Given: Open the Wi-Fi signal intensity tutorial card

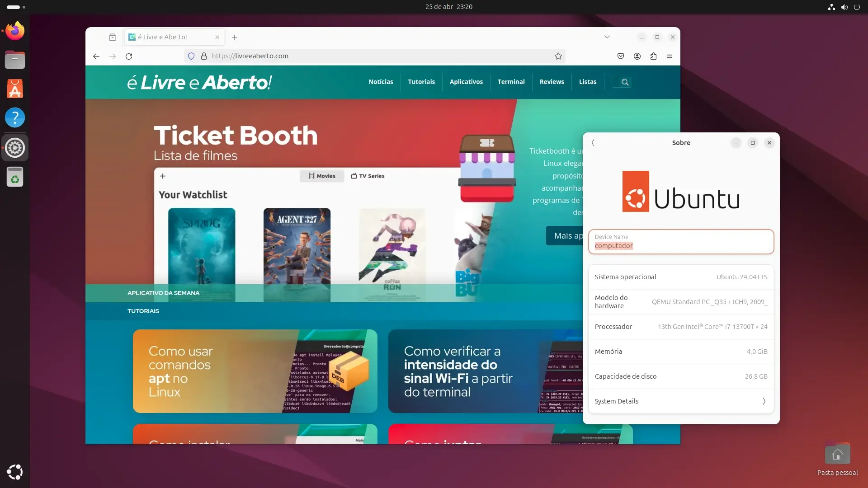Looking at the screenshot, I should (486, 371).
